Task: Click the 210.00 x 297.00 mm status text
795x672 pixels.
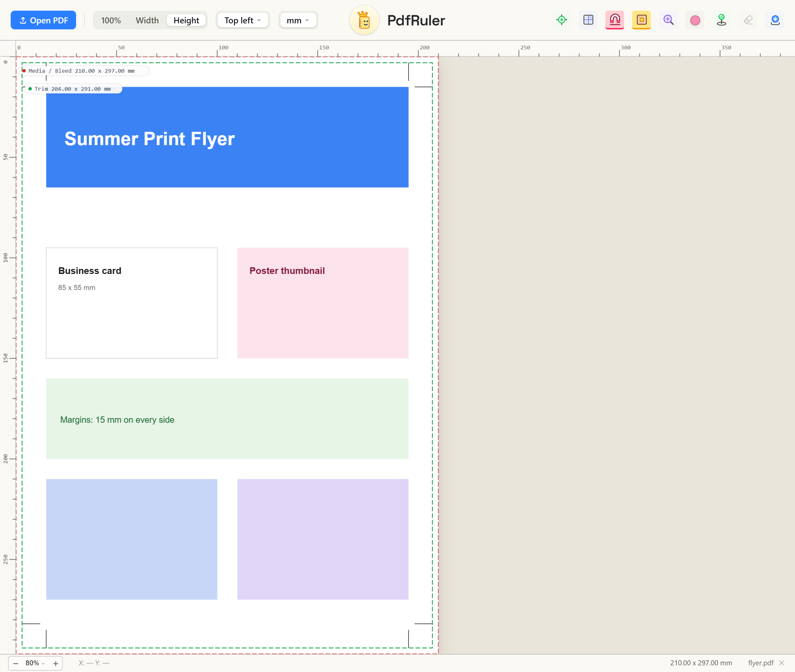Action: (x=701, y=663)
